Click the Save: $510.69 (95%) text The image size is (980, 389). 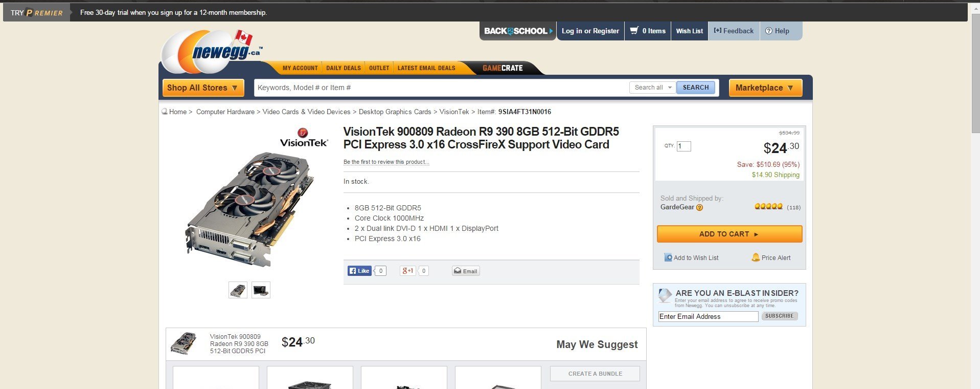pos(768,165)
